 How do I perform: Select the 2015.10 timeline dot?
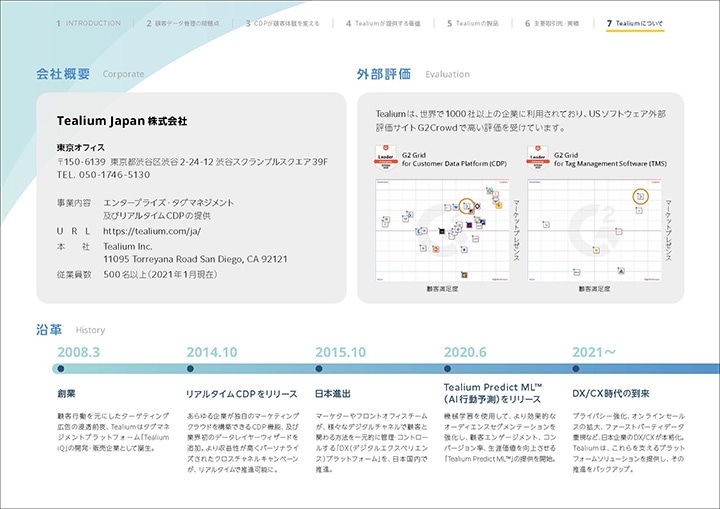[319, 368]
